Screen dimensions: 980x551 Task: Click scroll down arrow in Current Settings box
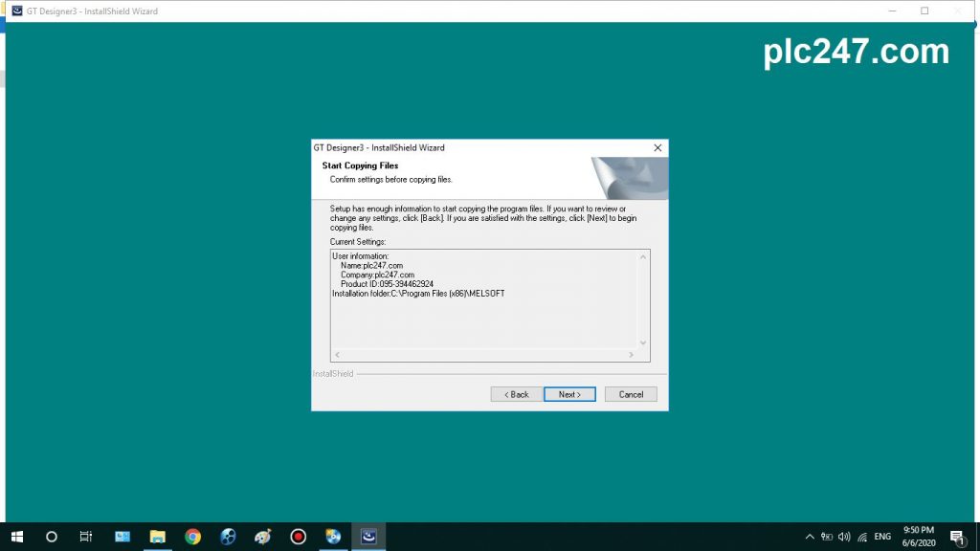click(642, 342)
